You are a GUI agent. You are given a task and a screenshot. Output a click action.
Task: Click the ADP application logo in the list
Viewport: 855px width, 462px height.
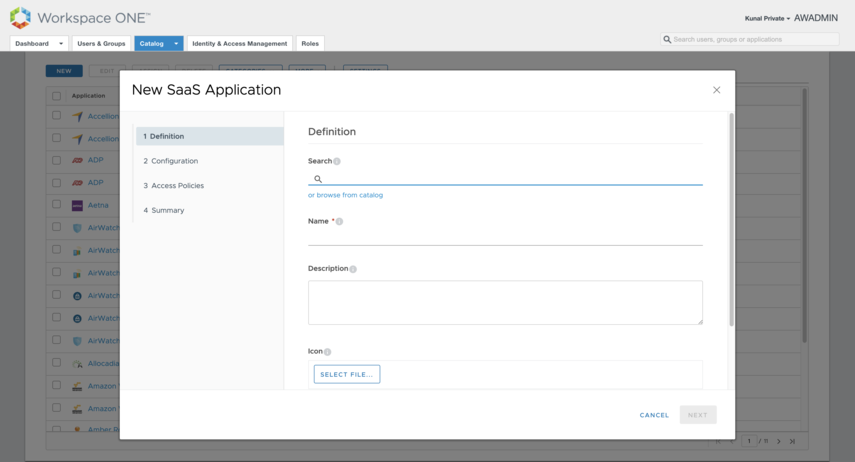tap(77, 160)
